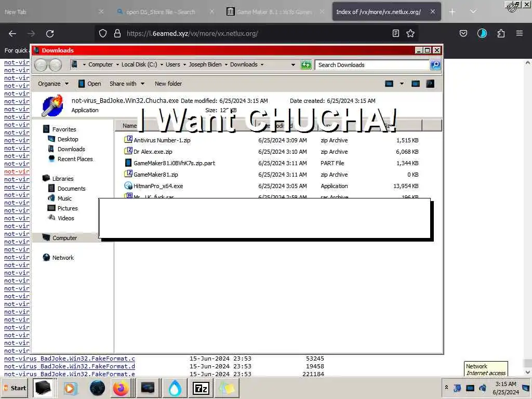Click Explorer Back round button
This screenshot has width=532, height=399.
coord(41,65)
